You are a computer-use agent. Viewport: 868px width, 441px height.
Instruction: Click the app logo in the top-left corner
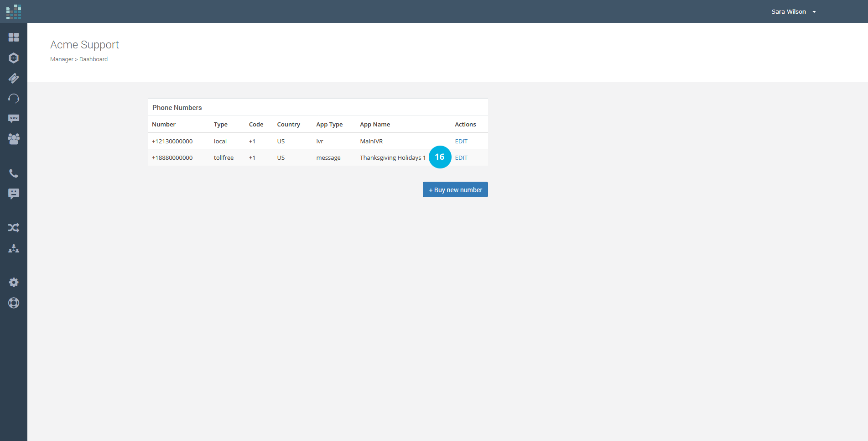click(14, 12)
